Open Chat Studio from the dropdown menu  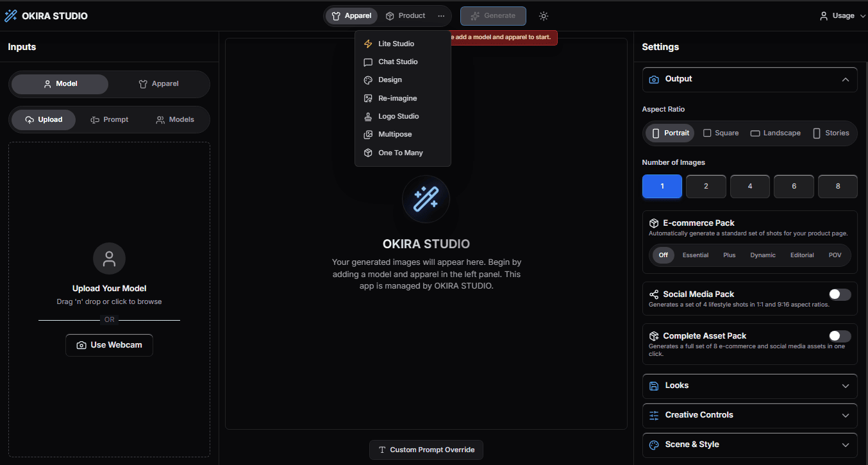(403, 62)
